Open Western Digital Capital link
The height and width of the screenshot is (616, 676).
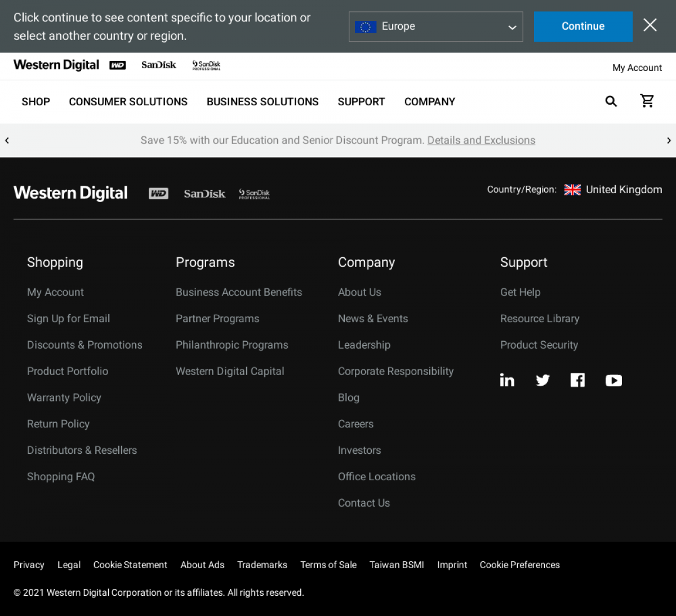pos(230,372)
